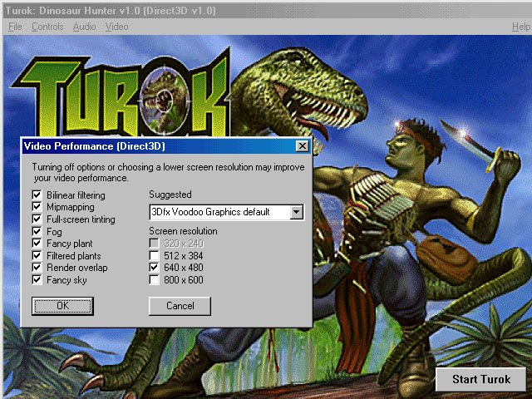Uncheck Filtered plants
This screenshot has height=399, width=532.
(37, 255)
